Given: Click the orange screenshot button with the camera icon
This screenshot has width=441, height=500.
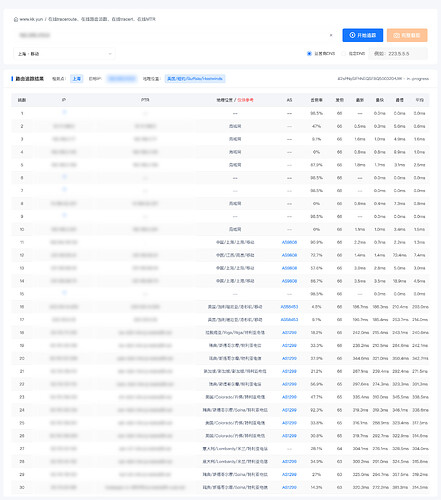Looking at the screenshot, I should pyautogui.click(x=407, y=35).
